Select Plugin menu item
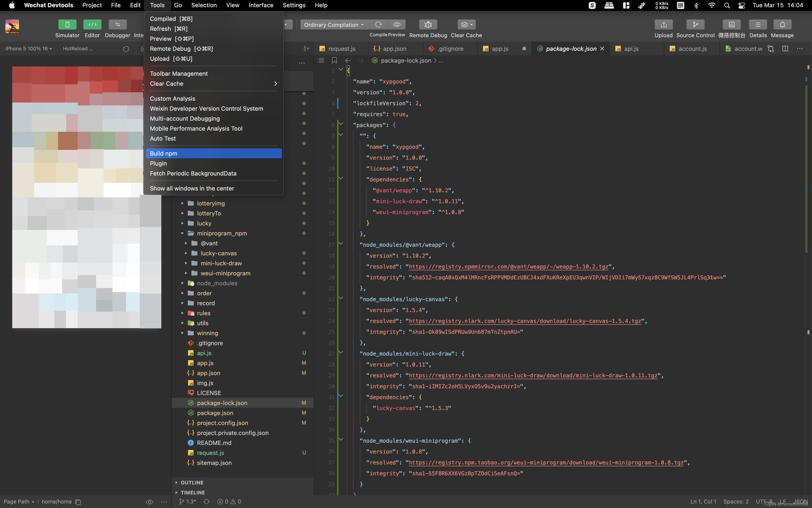This screenshot has height=508, width=812. [214, 163]
